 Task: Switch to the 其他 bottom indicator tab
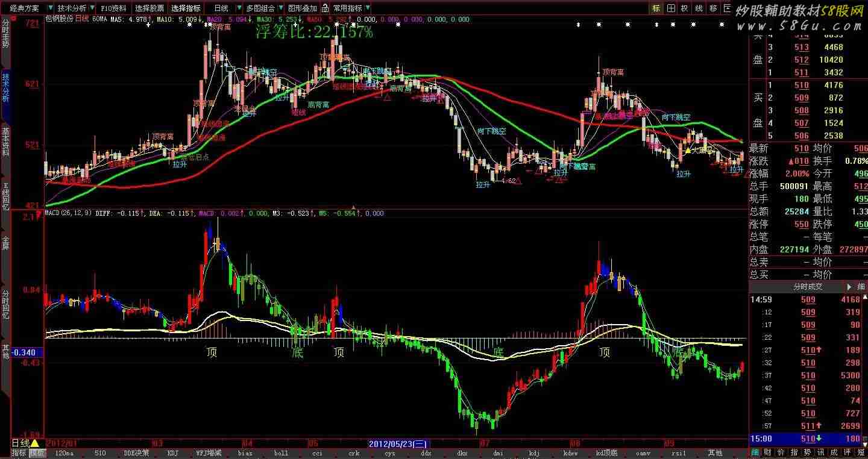coord(715,453)
